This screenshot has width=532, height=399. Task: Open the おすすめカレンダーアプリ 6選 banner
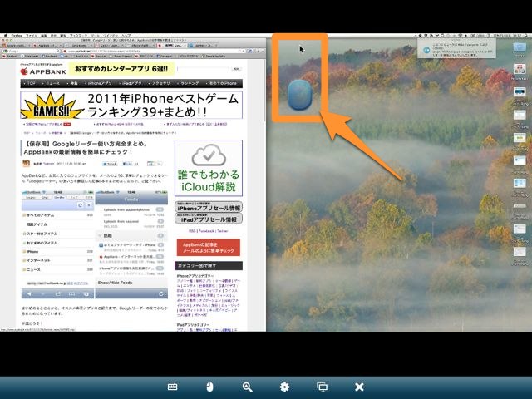tap(121, 69)
